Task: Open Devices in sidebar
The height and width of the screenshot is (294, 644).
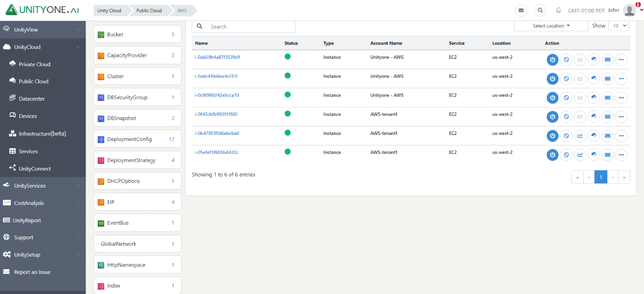Action: pos(28,116)
